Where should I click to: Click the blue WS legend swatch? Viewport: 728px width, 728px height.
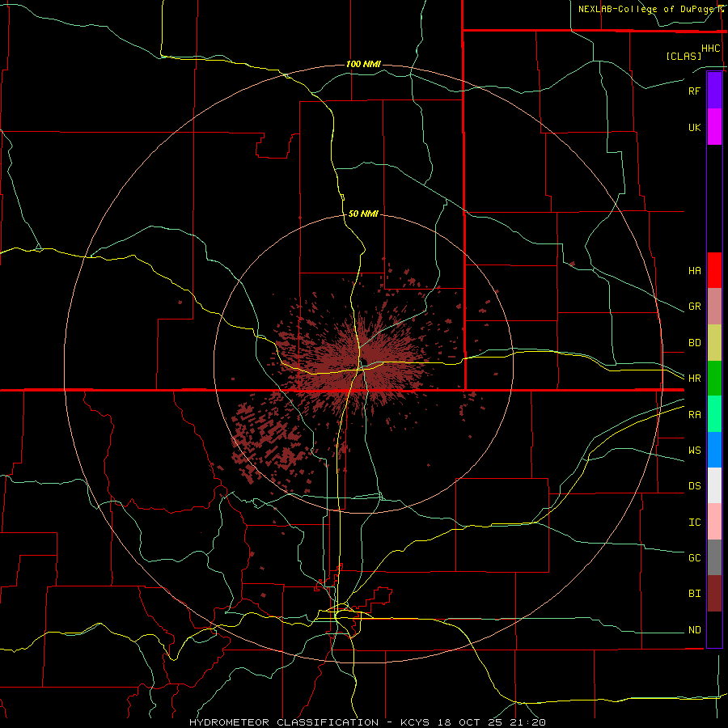click(x=714, y=450)
